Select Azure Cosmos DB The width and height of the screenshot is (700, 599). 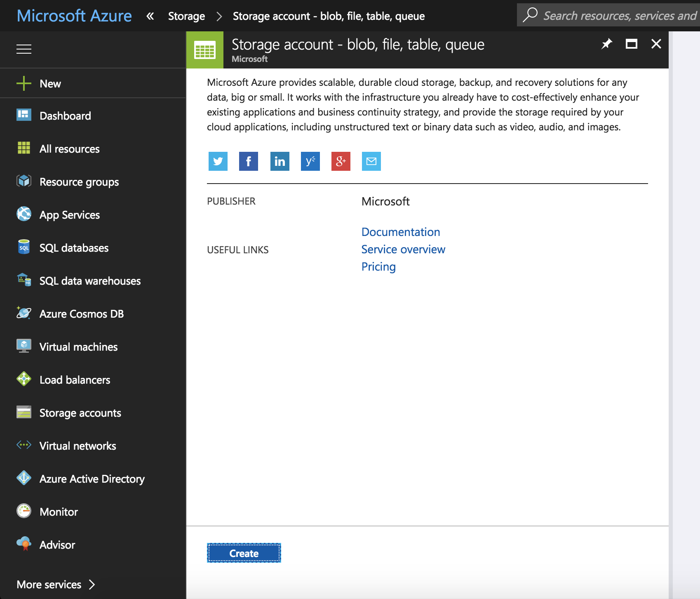81,314
